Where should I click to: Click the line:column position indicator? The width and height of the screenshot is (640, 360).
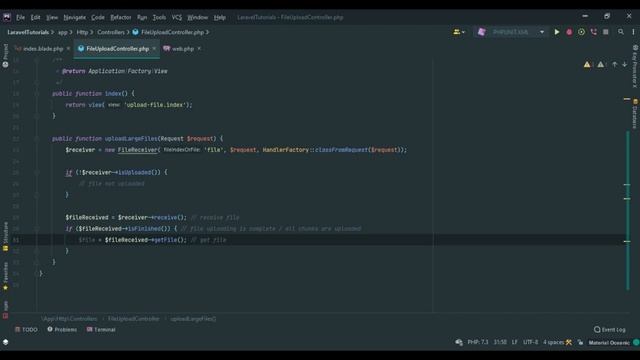[x=500, y=342]
